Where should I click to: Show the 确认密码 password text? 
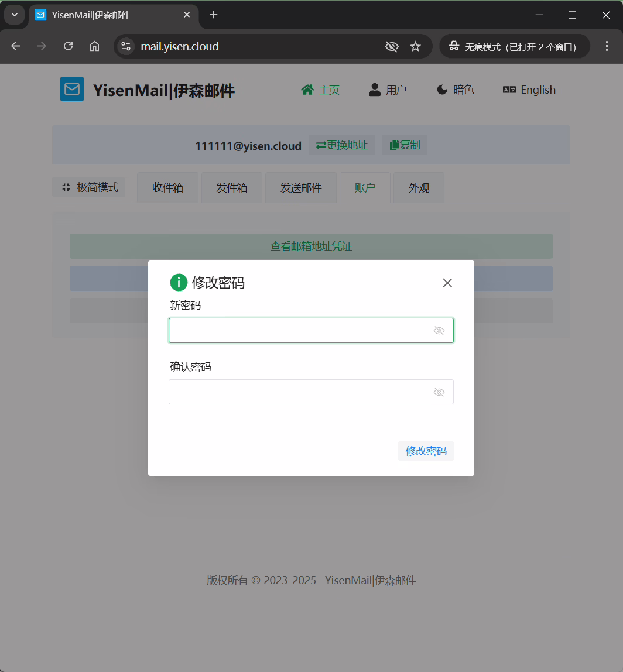(x=439, y=392)
